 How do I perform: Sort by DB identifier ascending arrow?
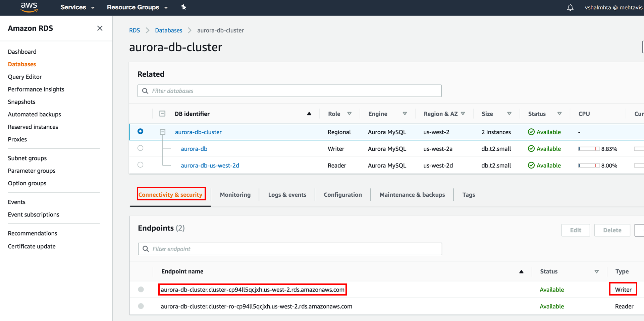[309, 114]
